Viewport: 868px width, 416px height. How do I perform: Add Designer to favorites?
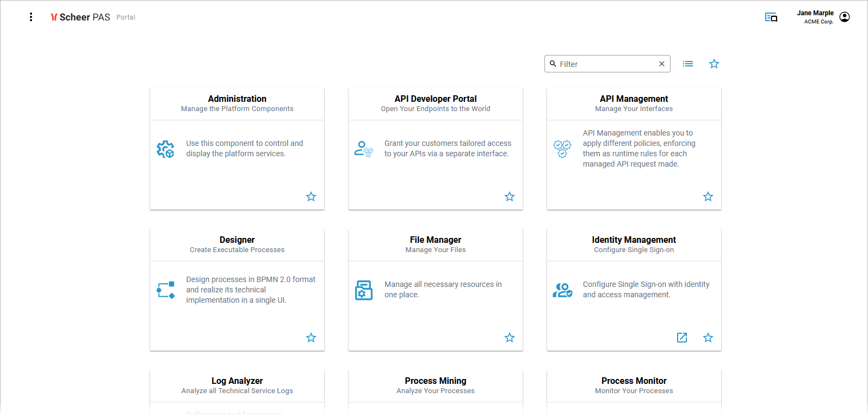pyautogui.click(x=311, y=338)
